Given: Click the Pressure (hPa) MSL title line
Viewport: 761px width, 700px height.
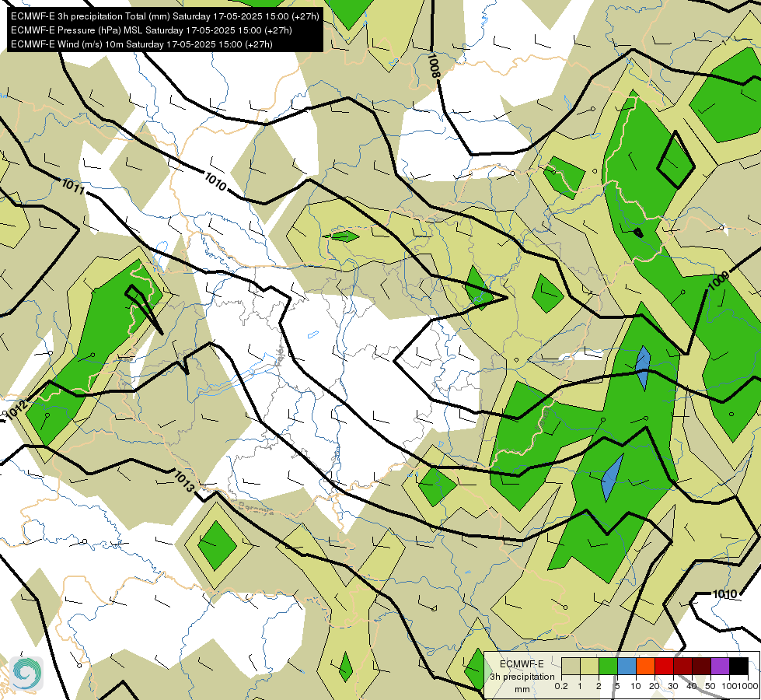Looking at the screenshot, I should (152, 30).
